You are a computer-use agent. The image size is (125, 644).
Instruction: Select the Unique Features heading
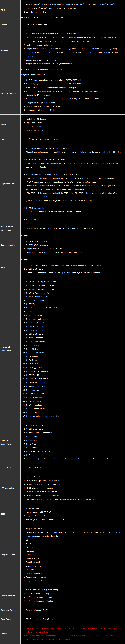coord(8,555)
